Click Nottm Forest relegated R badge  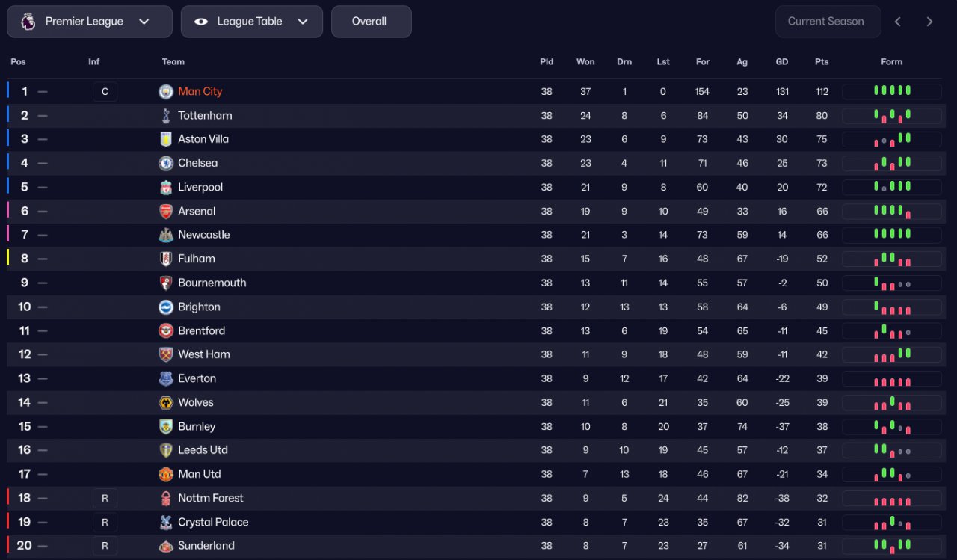point(105,498)
